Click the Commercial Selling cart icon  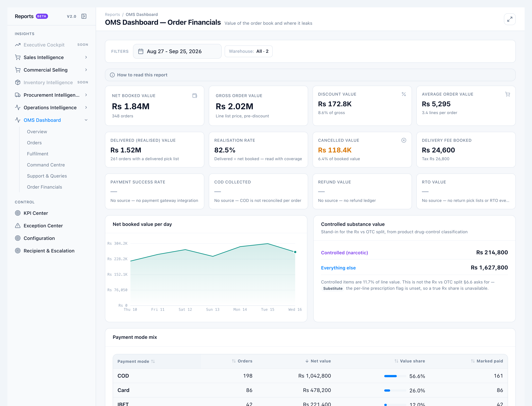coord(18,70)
